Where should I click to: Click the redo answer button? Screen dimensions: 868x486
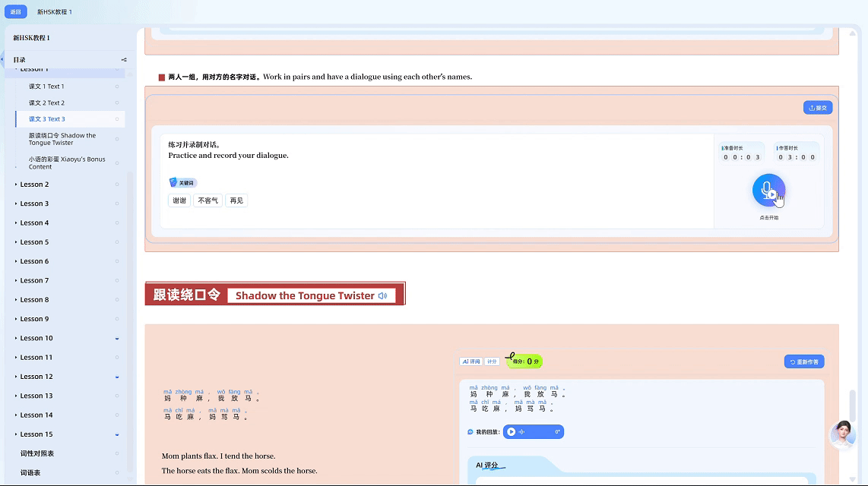click(x=804, y=361)
